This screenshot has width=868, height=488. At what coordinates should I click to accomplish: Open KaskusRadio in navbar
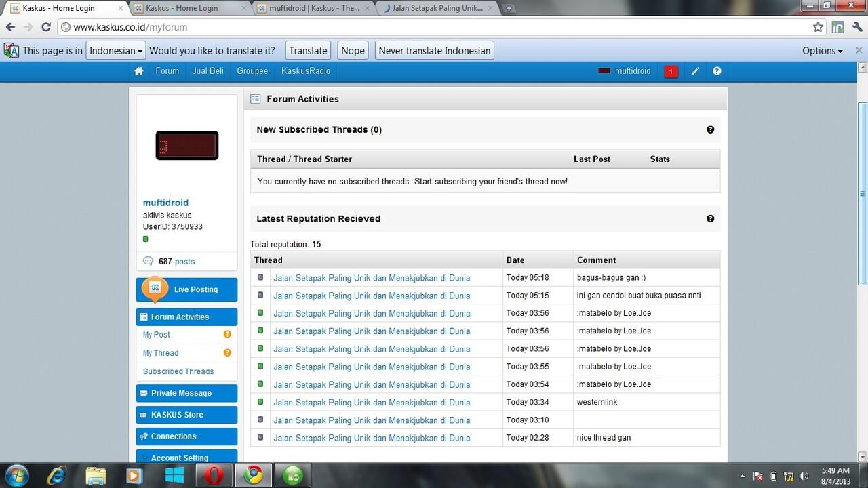306,71
